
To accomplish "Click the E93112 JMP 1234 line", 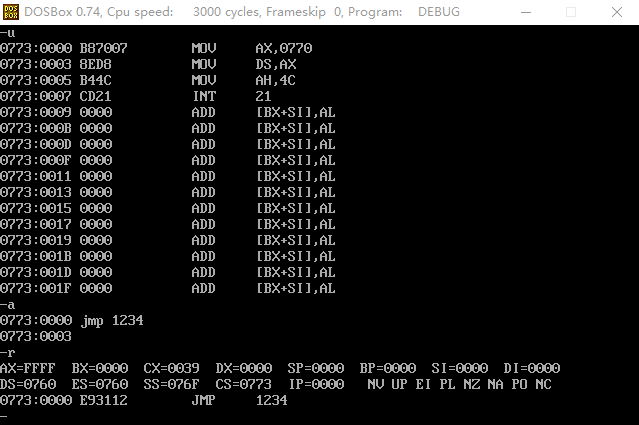I will (144, 401).
